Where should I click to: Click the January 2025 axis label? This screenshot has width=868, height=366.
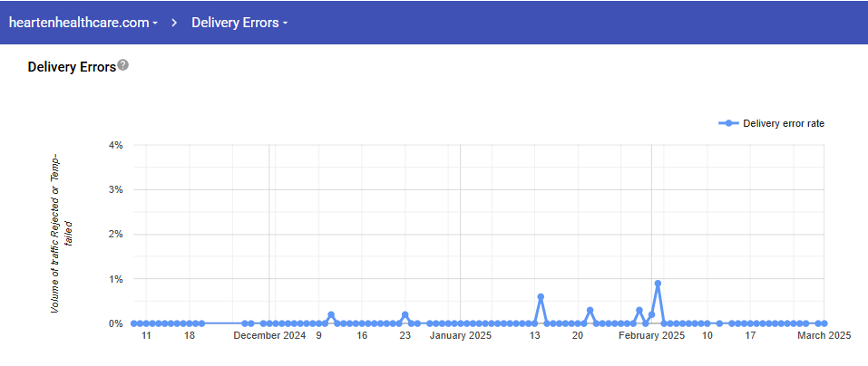coord(460,336)
